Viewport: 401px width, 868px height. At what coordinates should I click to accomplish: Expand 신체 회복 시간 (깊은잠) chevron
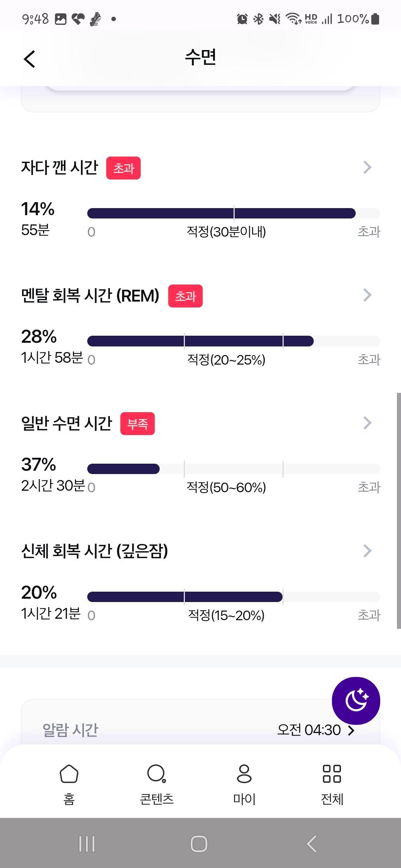click(367, 551)
